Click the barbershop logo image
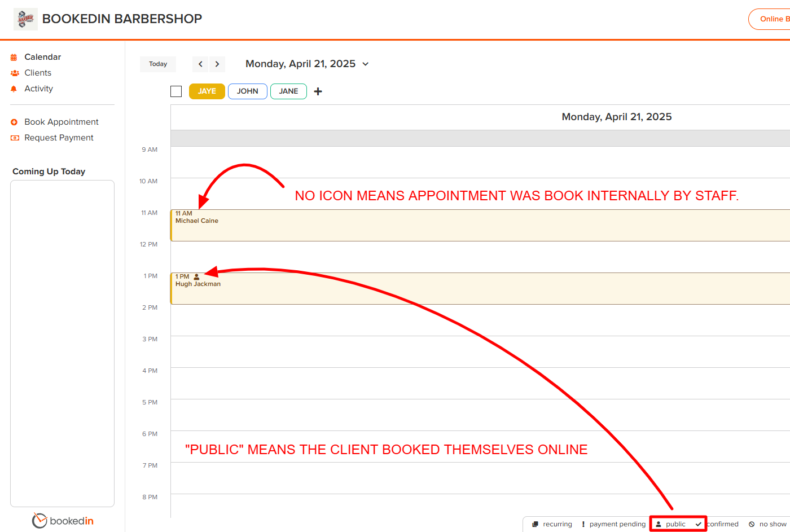Image resolution: width=790 pixels, height=532 pixels. 25,19
